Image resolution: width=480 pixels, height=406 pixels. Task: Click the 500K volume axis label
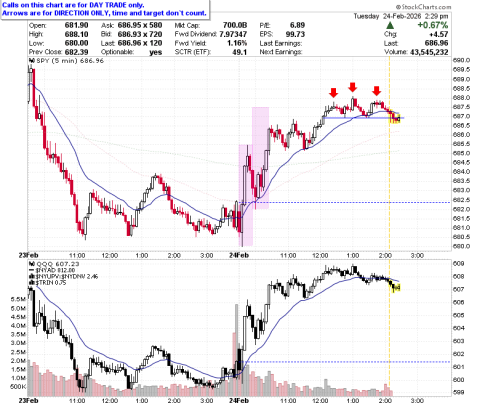pos(18,387)
